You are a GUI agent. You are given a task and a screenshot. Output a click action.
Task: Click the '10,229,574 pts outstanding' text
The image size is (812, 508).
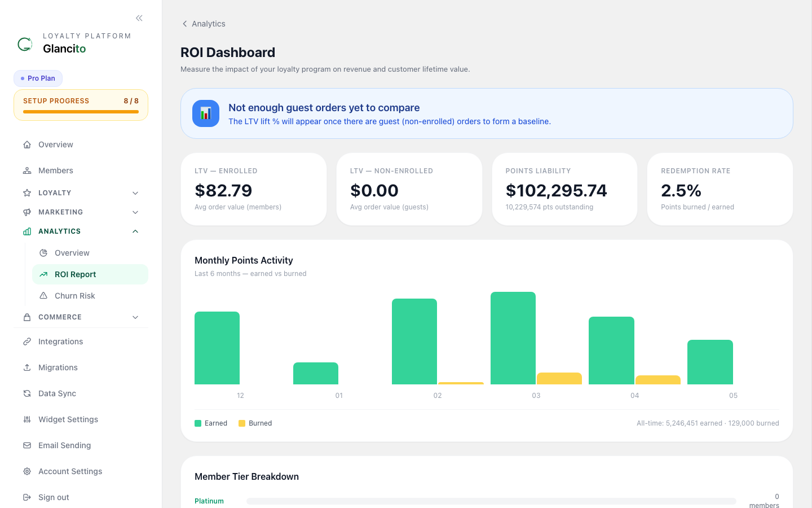pos(549,207)
